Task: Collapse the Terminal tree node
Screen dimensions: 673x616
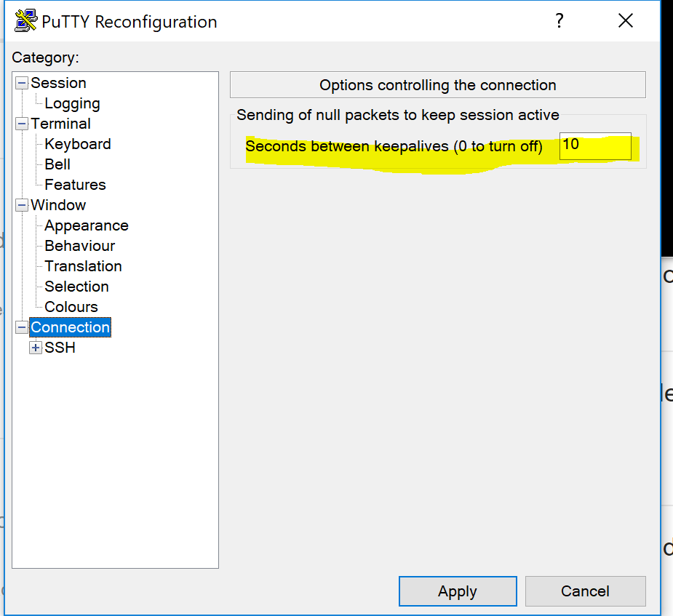Action: pos(21,124)
